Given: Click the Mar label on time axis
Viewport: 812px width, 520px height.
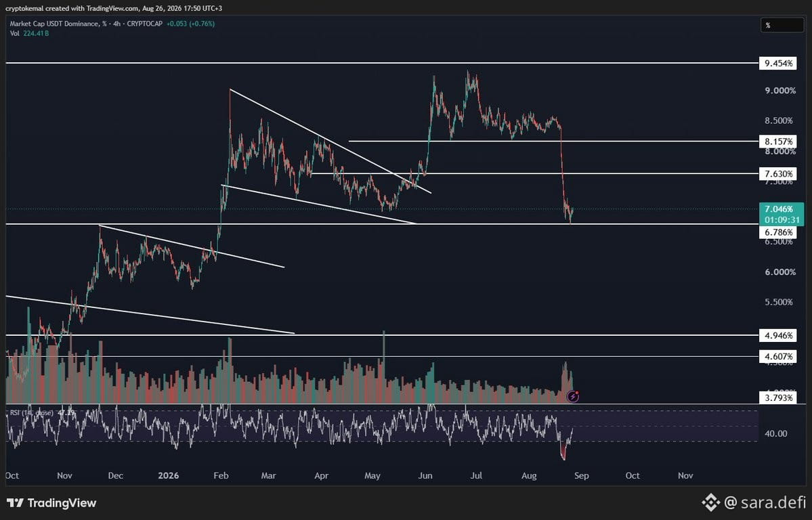Looking at the screenshot, I should 268,475.
